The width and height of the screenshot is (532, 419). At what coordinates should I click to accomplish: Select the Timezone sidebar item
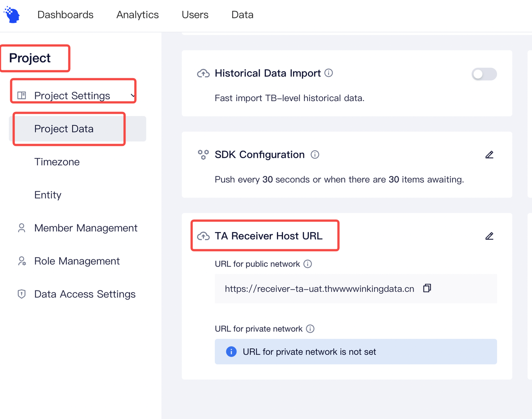point(57,162)
